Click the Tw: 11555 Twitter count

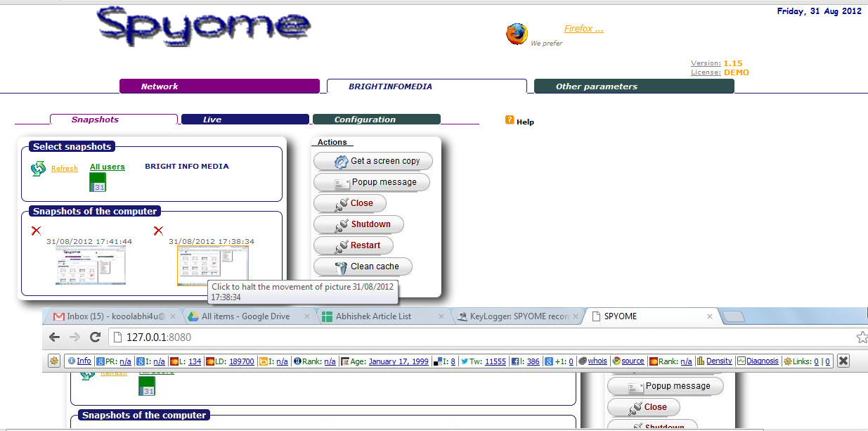pos(483,361)
